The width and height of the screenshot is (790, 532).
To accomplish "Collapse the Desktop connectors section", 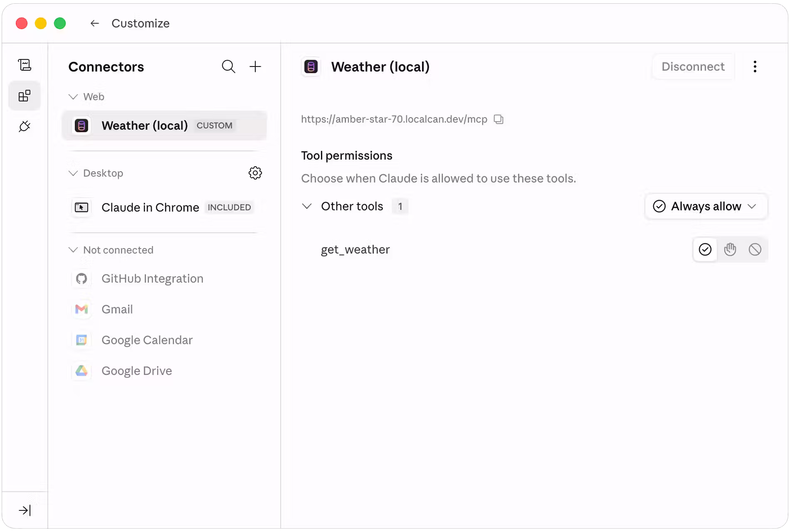I will click(x=73, y=173).
